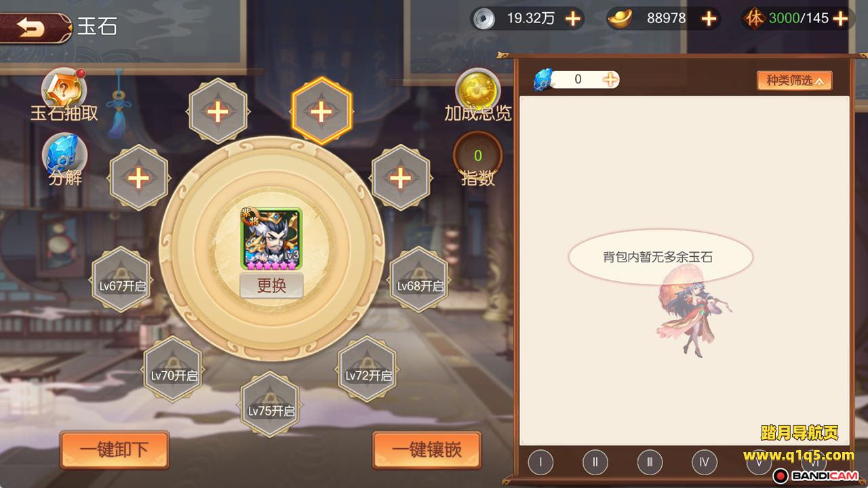Add silver coins with the plus icon

(573, 18)
